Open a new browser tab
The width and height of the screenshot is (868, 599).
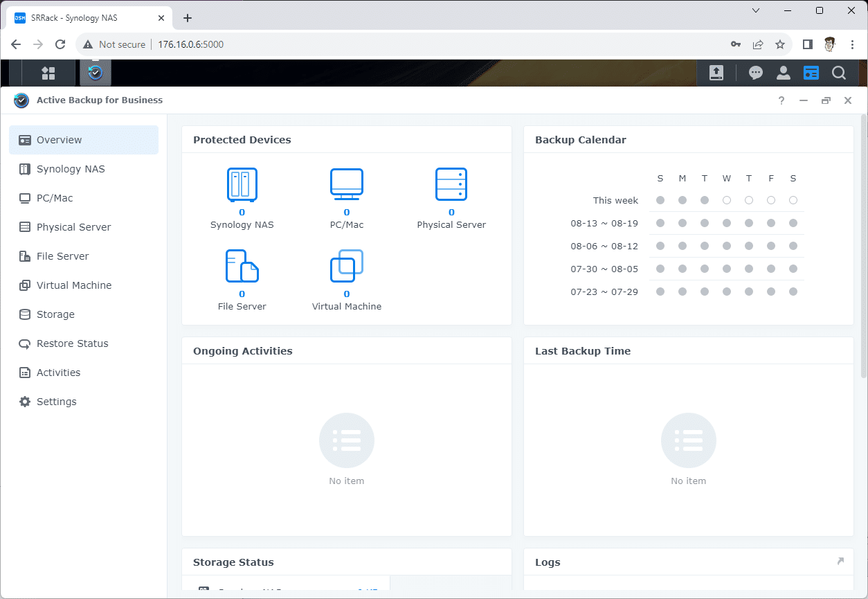(x=188, y=18)
